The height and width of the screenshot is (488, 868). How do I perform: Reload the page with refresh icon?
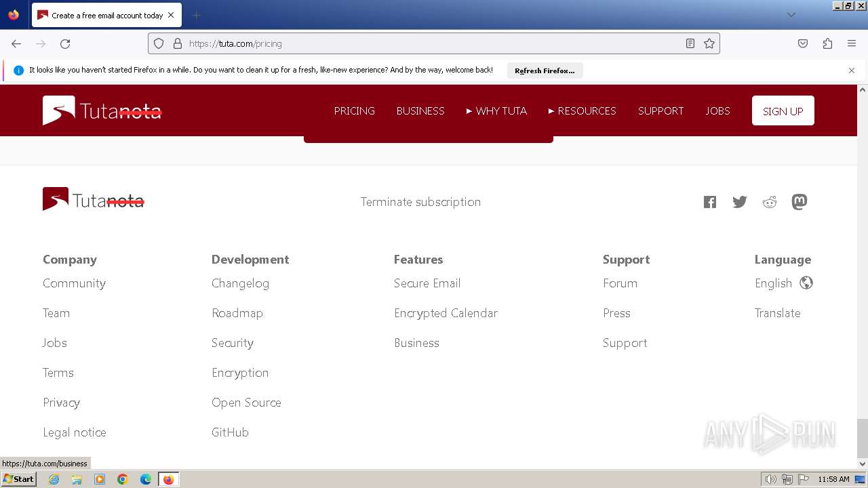[65, 43]
